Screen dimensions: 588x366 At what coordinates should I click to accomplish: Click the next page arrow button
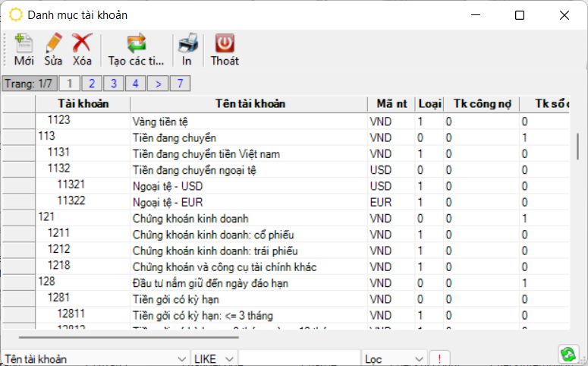[158, 84]
